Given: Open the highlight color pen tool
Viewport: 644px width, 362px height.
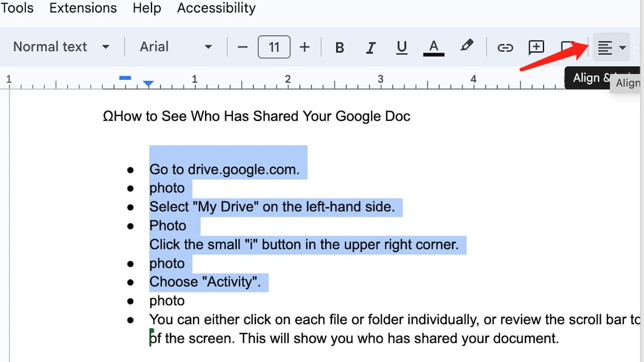Looking at the screenshot, I should (x=466, y=46).
